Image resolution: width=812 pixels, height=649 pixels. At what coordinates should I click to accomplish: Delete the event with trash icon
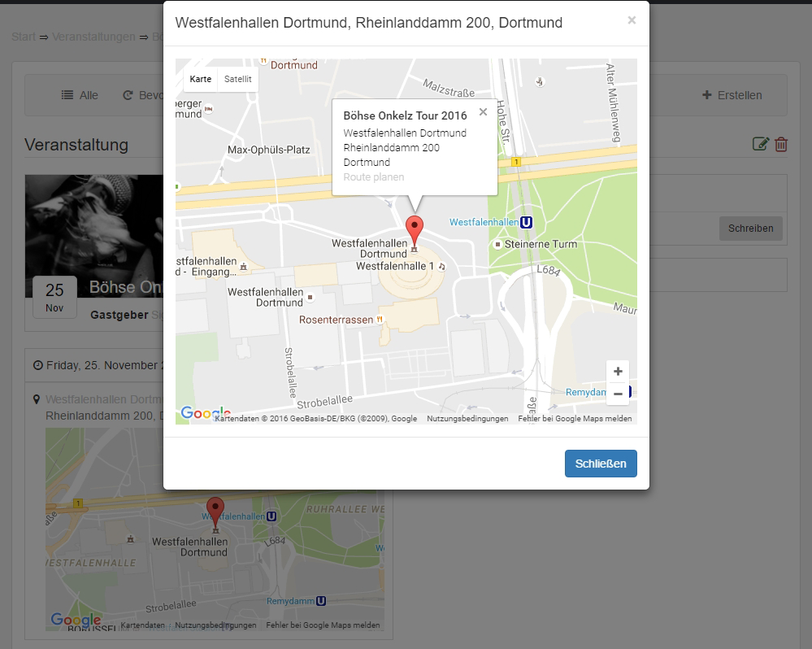[x=781, y=144]
